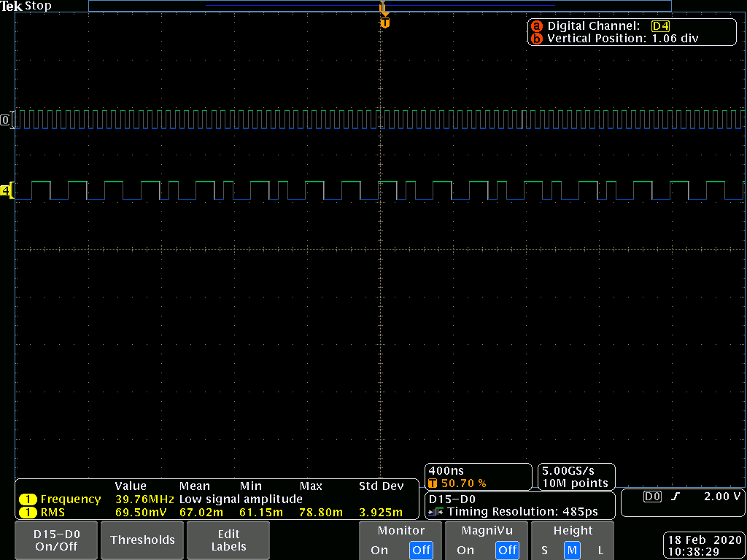Screen dimensions: 747x560
Task: Turn MagniVu On
Action: click(465, 550)
